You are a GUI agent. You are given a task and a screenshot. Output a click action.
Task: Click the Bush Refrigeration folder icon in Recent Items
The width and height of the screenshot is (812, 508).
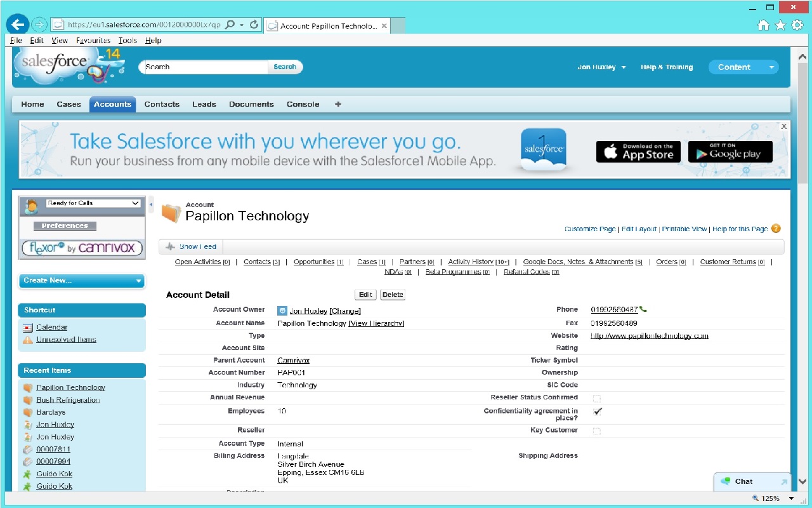coord(27,400)
